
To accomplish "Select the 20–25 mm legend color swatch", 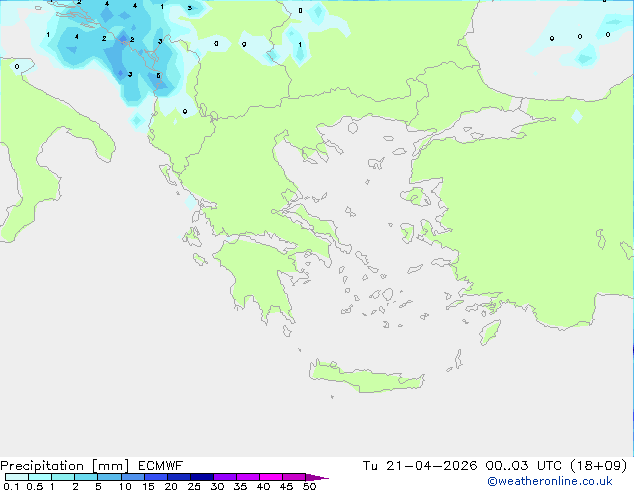I will click(178, 477).
